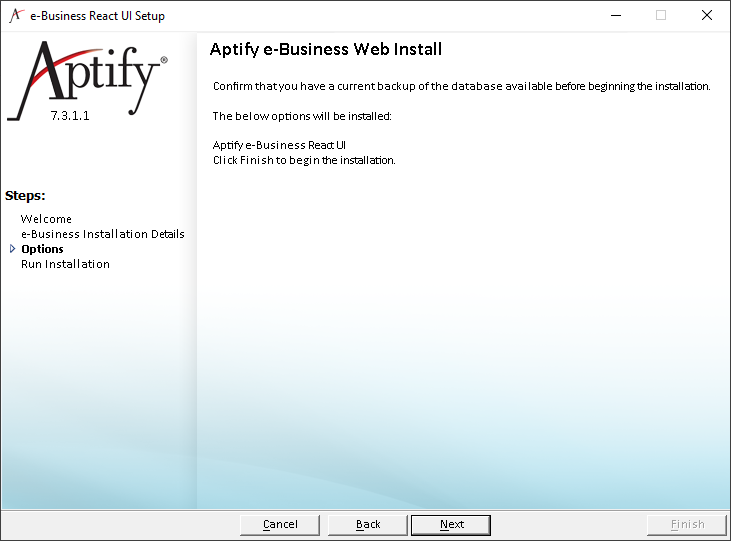Click 'The below options will be installed' text
Viewport: 731px width, 541px height.
(302, 116)
